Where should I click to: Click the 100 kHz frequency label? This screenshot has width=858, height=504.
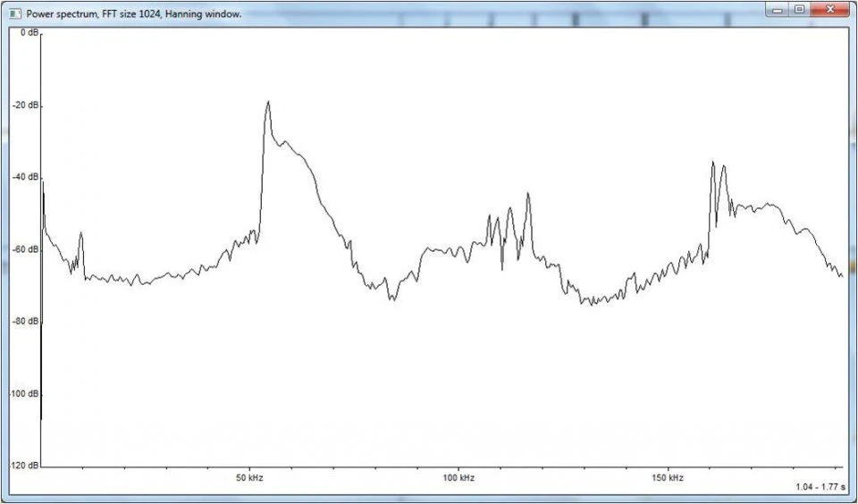coord(458,478)
